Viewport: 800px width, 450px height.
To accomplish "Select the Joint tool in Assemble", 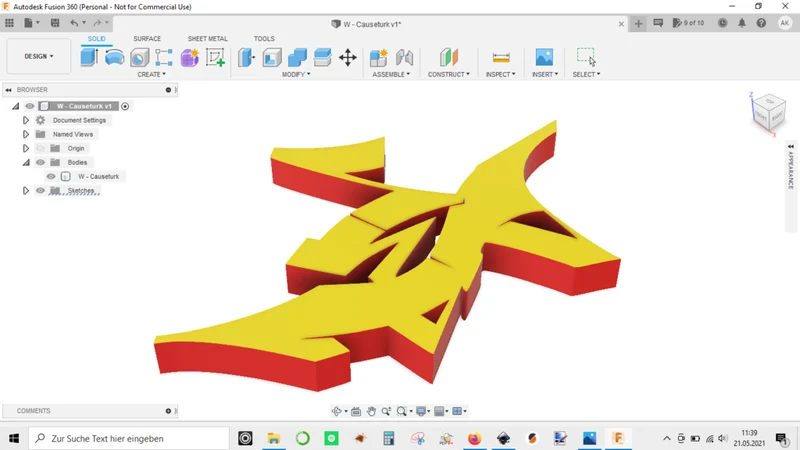I will (x=404, y=57).
